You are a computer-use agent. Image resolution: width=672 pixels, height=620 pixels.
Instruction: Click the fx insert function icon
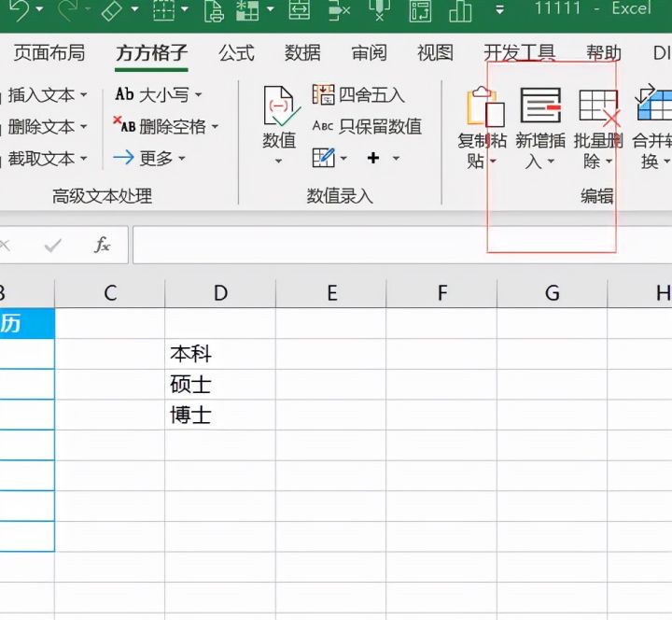coord(102,245)
